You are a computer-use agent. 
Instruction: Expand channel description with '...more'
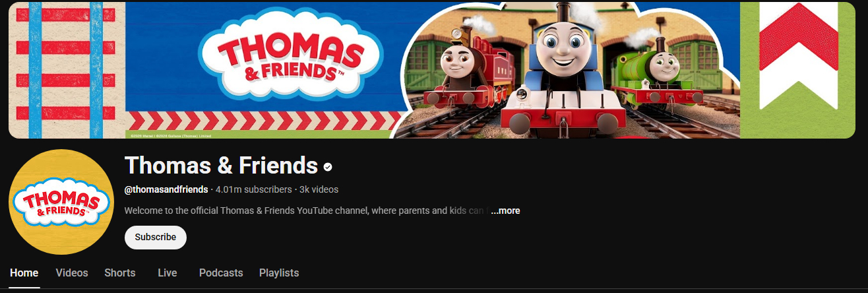[x=505, y=211]
